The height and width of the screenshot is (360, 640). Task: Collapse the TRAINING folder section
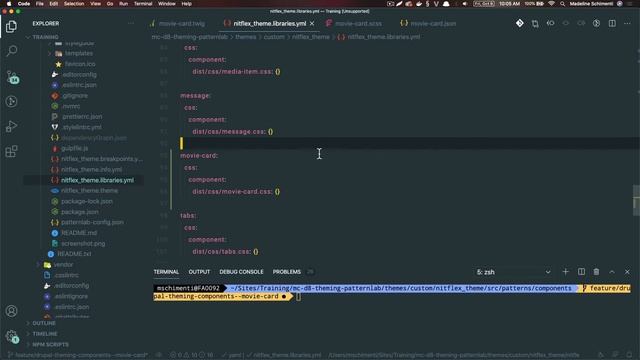point(45,37)
